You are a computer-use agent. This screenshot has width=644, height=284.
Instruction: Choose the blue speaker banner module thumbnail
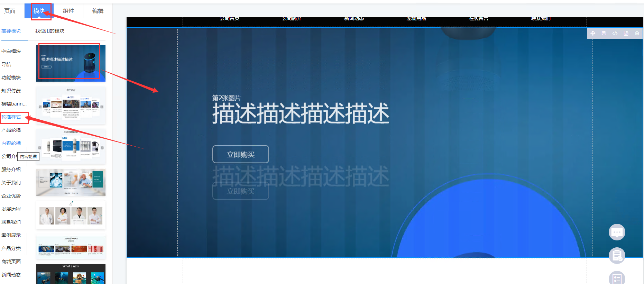point(71,63)
